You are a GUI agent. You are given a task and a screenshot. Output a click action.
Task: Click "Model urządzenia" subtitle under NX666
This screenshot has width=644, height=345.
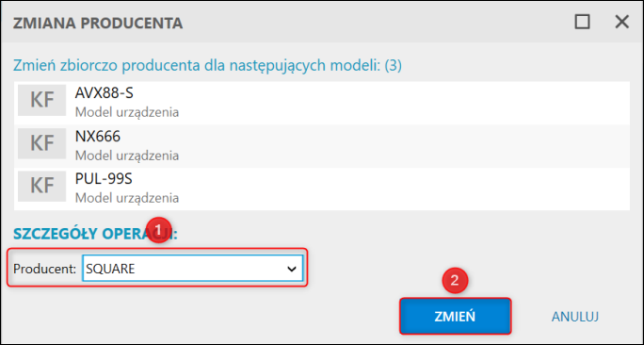pos(127,156)
